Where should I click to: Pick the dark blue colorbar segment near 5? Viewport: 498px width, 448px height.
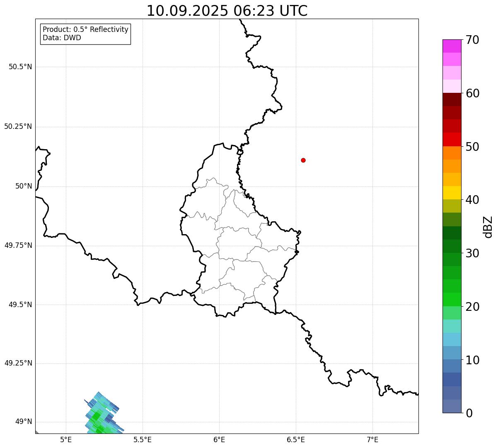click(x=452, y=379)
